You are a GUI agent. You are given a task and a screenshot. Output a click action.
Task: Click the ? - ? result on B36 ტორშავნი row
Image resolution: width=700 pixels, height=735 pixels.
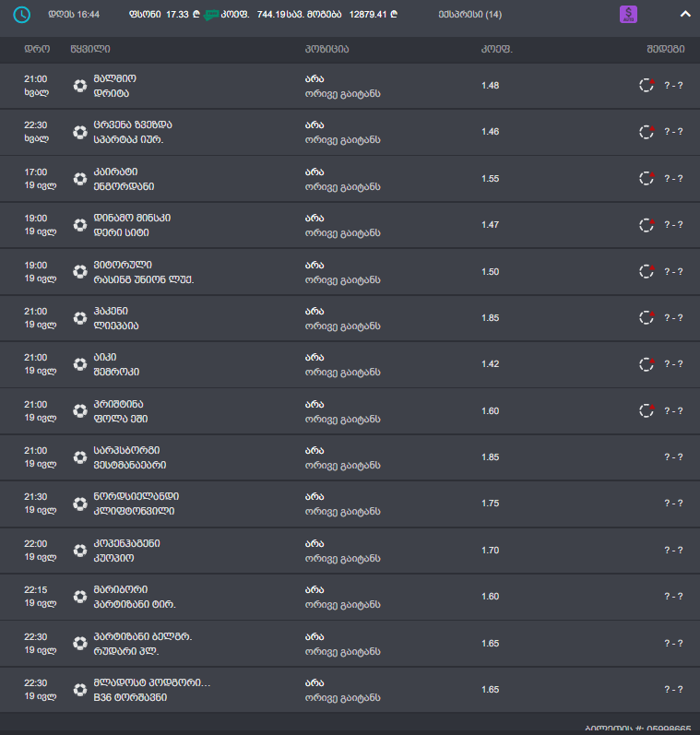[673, 689]
